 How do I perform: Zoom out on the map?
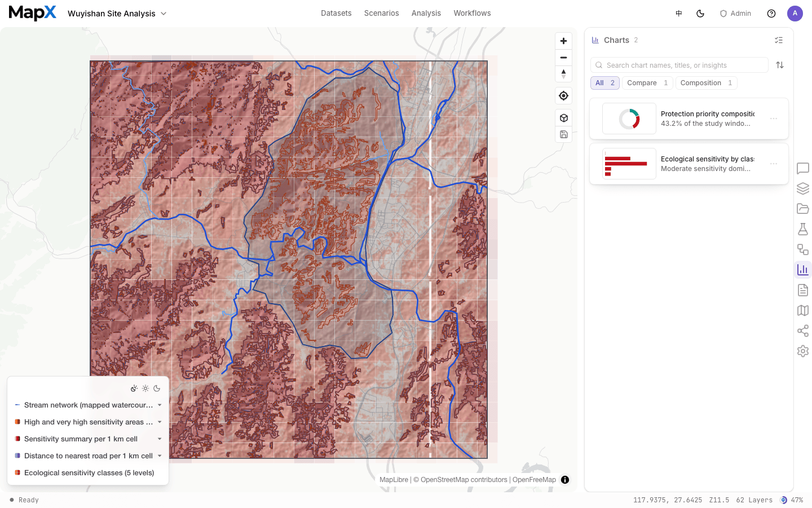(563, 58)
